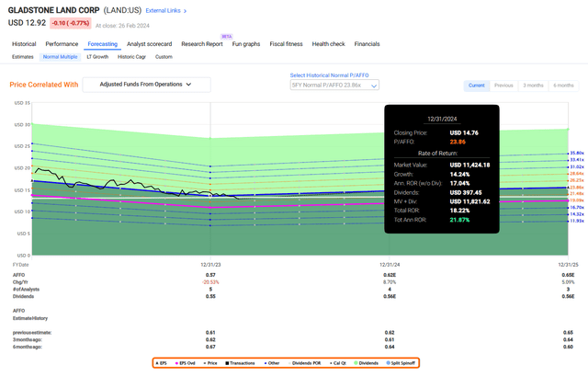Select the Forecasting tab
This screenshot has width=588, height=377.
(x=102, y=44)
